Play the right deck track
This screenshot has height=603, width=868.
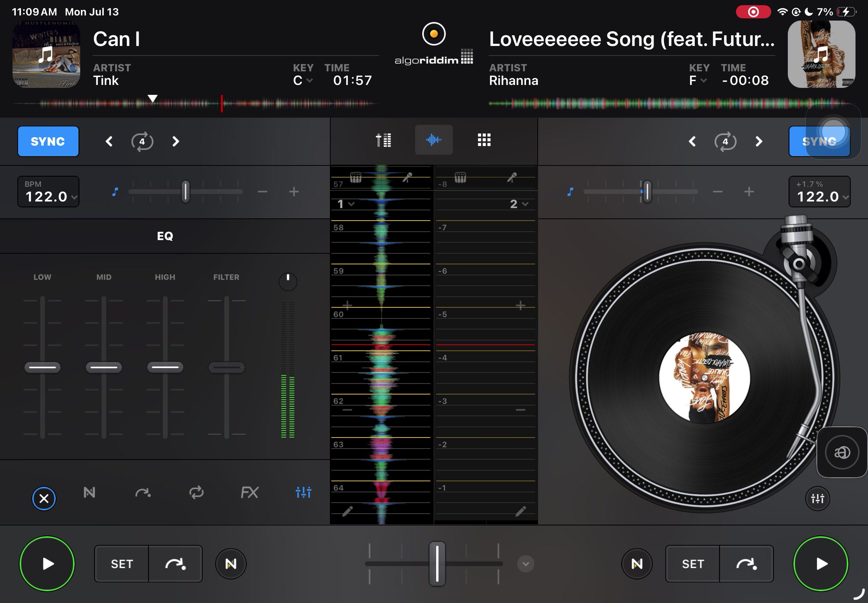(820, 564)
